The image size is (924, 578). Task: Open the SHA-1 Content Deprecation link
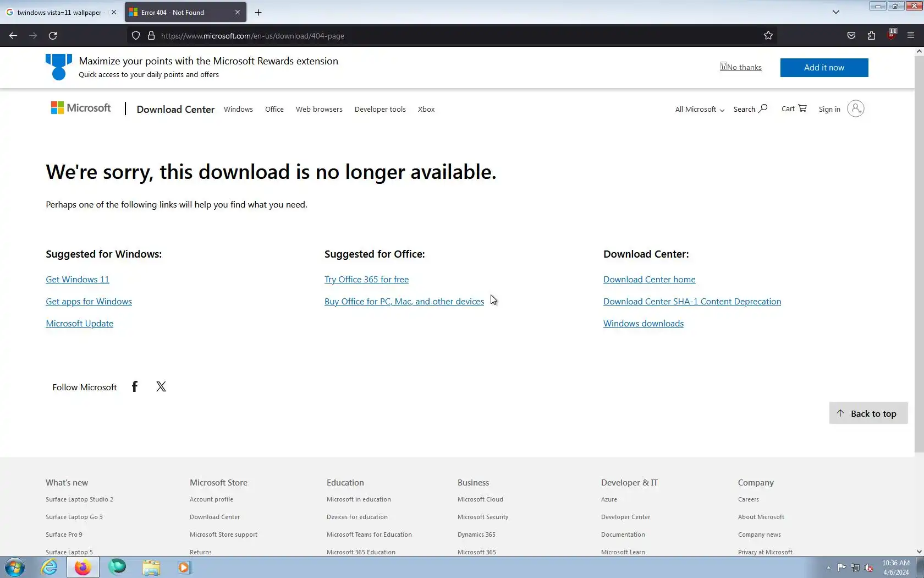[x=692, y=301]
